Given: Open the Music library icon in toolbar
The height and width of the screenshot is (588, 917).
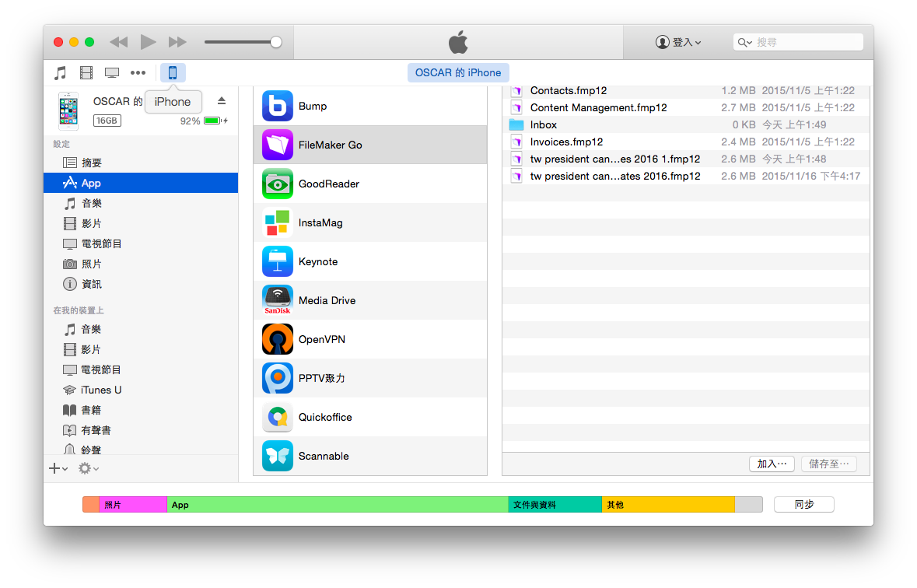Looking at the screenshot, I should pyautogui.click(x=60, y=73).
